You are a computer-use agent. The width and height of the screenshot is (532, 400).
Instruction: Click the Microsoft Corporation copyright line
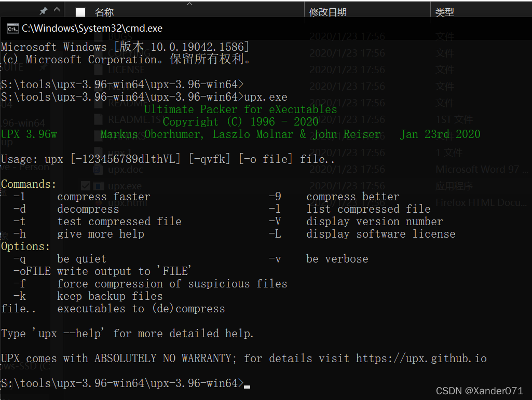[126, 59]
